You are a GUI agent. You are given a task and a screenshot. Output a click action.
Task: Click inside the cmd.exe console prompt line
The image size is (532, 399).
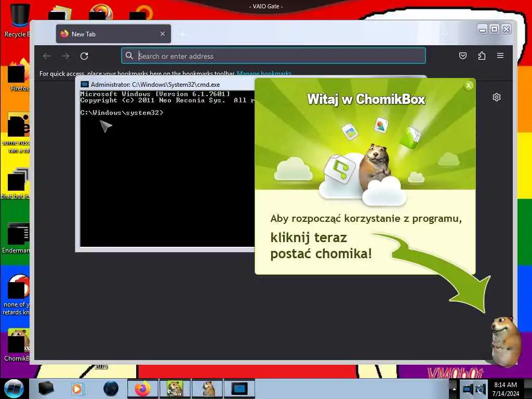(122, 113)
